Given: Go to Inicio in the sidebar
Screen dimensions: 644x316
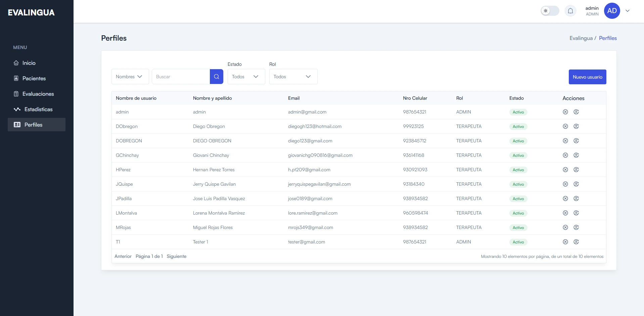Looking at the screenshot, I should click(x=37, y=63).
